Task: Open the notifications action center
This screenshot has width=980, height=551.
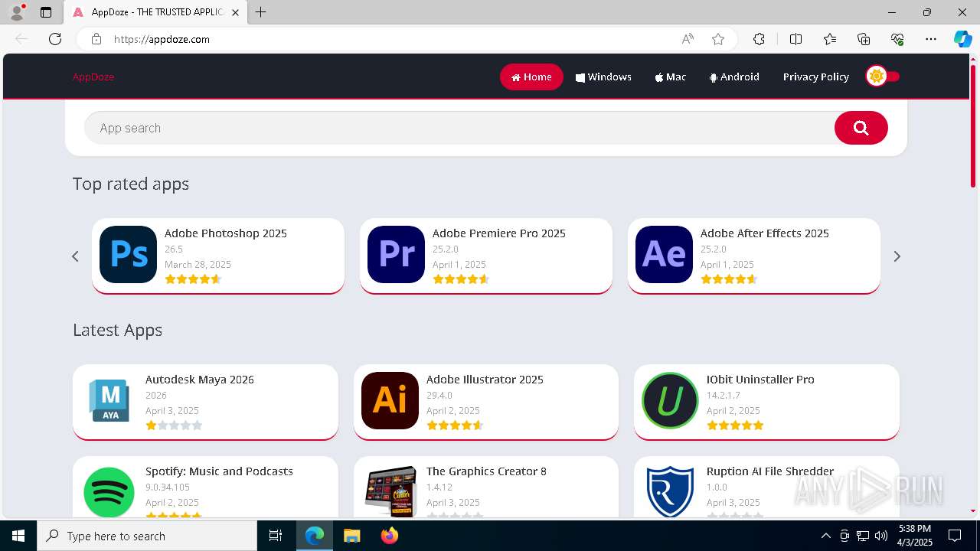Action: pos(955,536)
